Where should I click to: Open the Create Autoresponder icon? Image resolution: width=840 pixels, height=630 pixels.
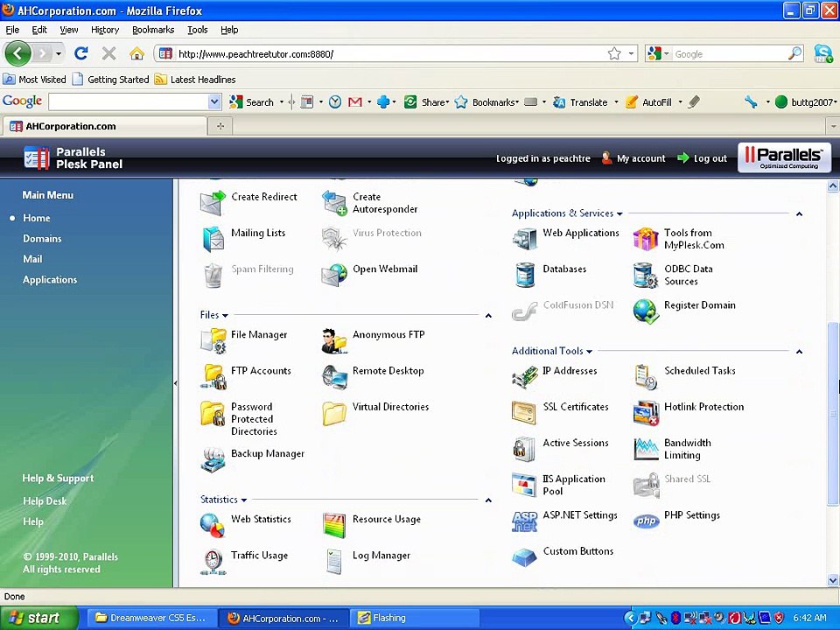pyautogui.click(x=334, y=203)
